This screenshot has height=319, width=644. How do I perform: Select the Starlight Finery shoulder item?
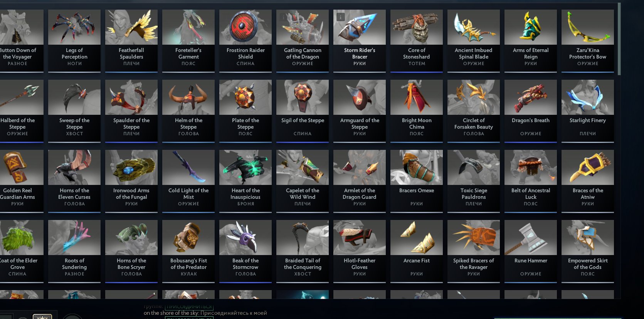point(588,111)
